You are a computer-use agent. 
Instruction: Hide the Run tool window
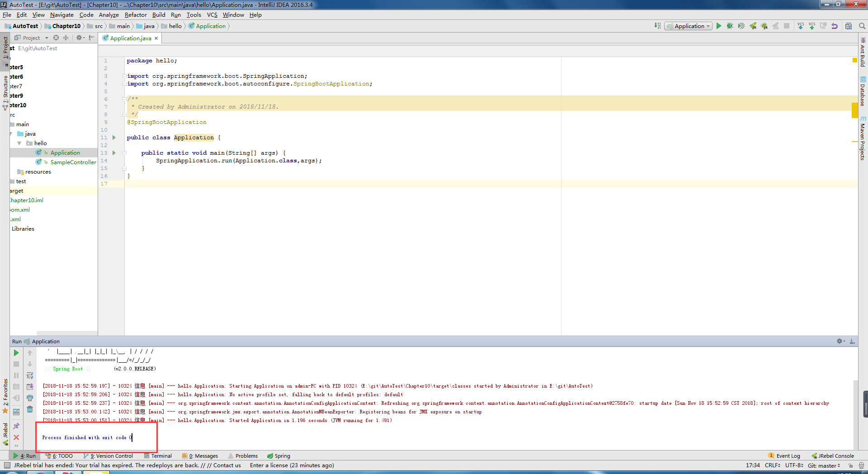tap(852, 341)
